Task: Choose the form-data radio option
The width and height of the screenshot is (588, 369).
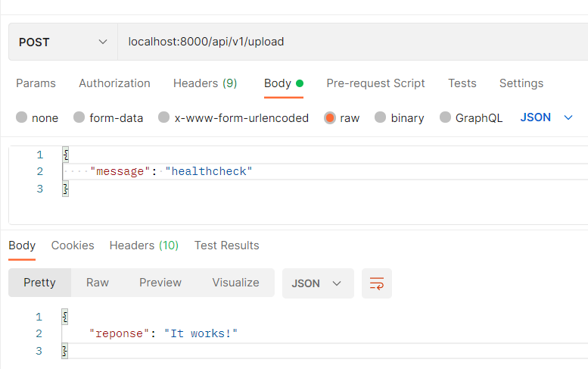Action: 79,117
